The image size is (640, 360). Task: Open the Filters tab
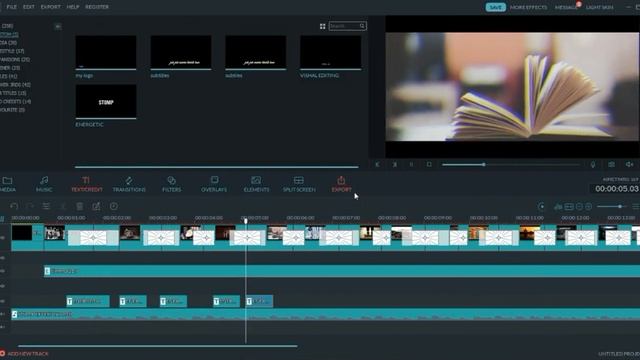(171, 184)
